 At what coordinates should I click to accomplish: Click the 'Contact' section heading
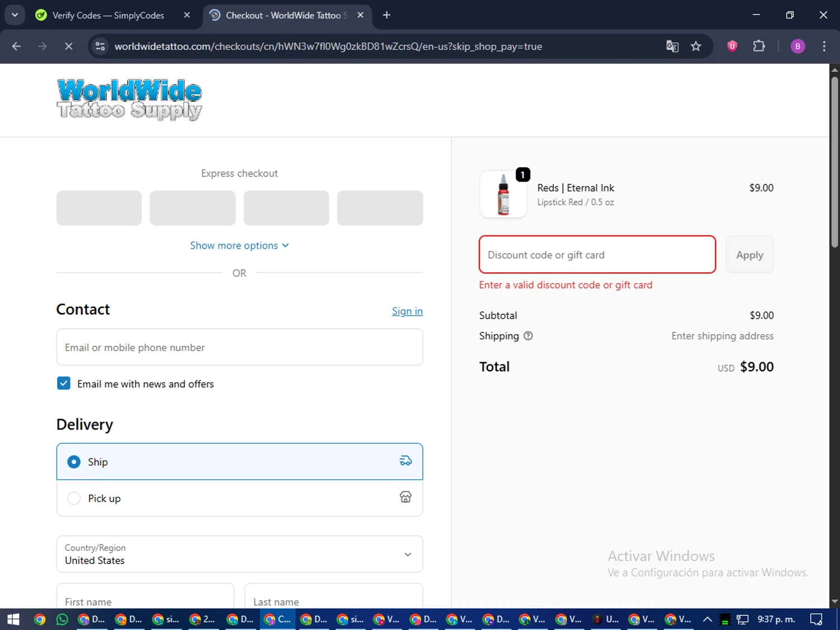(x=83, y=310)
